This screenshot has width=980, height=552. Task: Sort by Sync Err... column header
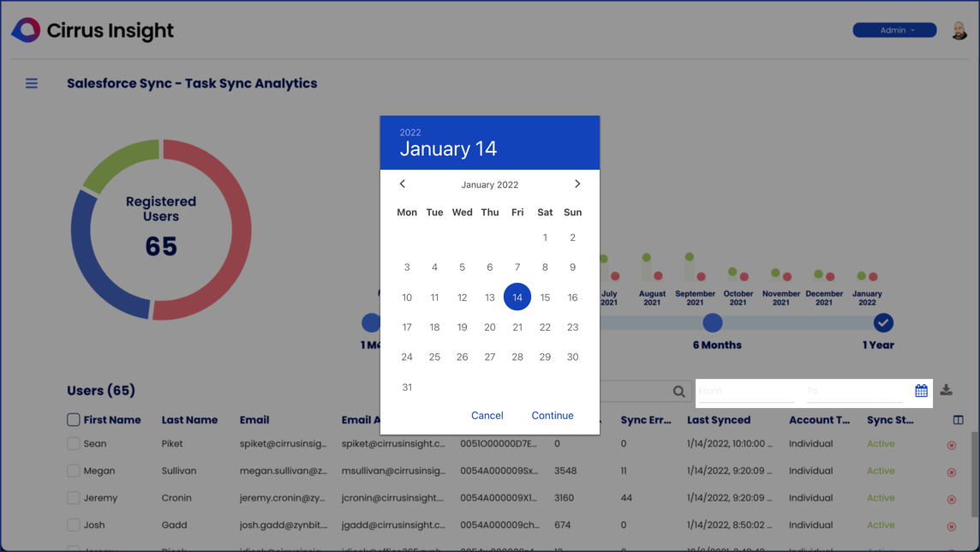(646, 420)
